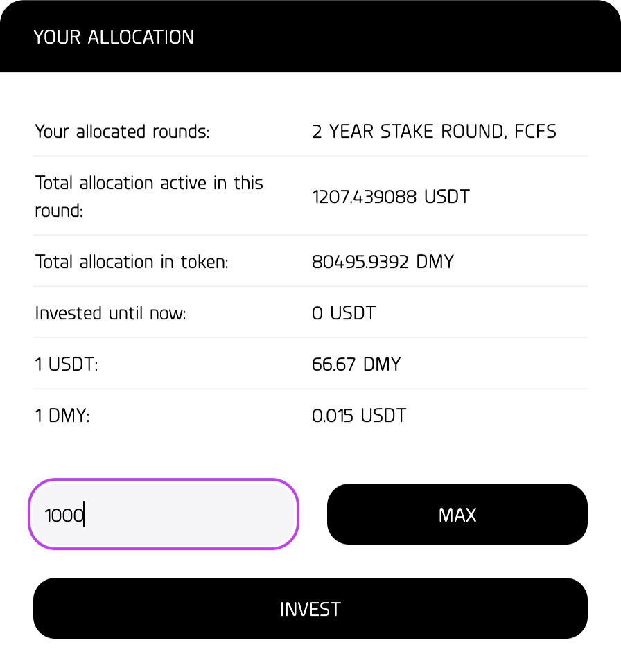Viewport: 621px width, 672px height.
Task: Click the DMY unit beside 80495.9392
Action: [x=435, y=262]
